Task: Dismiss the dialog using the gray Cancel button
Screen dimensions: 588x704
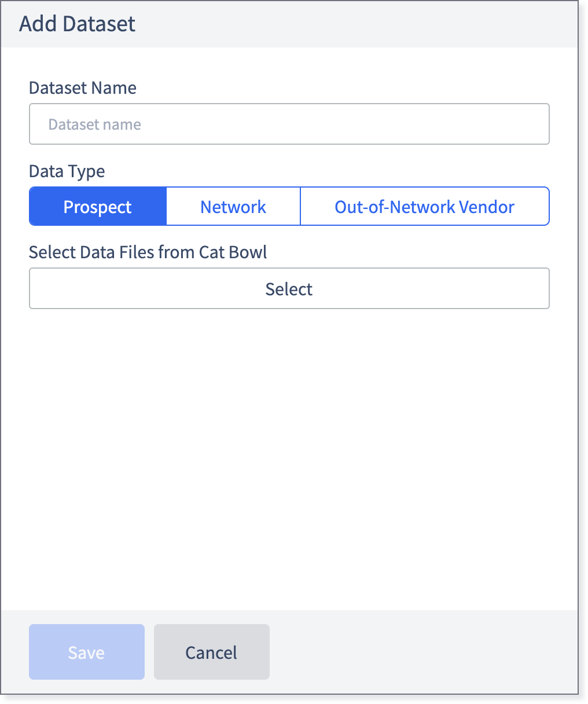Action: (x=212, y=652)
